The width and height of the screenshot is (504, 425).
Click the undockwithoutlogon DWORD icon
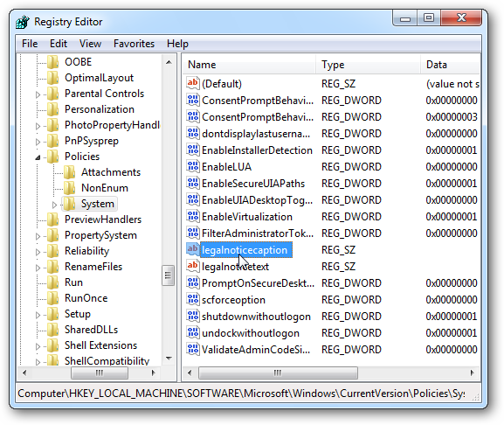pos(192,332)
